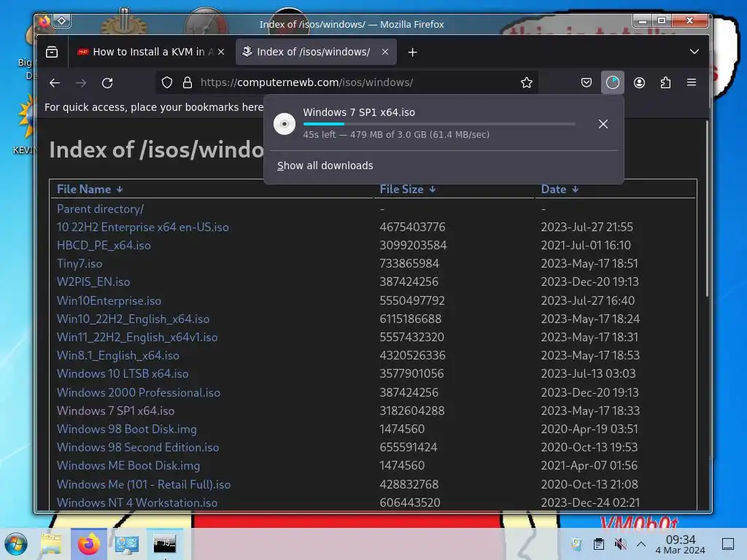Switch to the How to Install a KVM tab
The height and width of the screenshot is (560, 747).
tap(150, 52)
